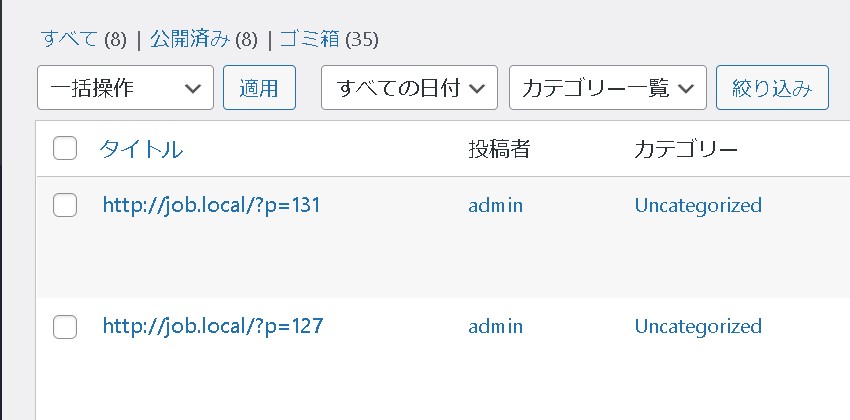The height and width of the screenshot is (420, 850).
Task: Open the 一括操作 bulk actions dropdown
Action: (x=125, y=88)
